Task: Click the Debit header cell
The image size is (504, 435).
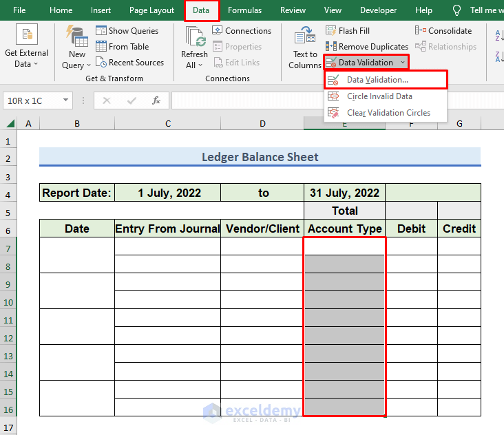Action: [x=412, y=229]
